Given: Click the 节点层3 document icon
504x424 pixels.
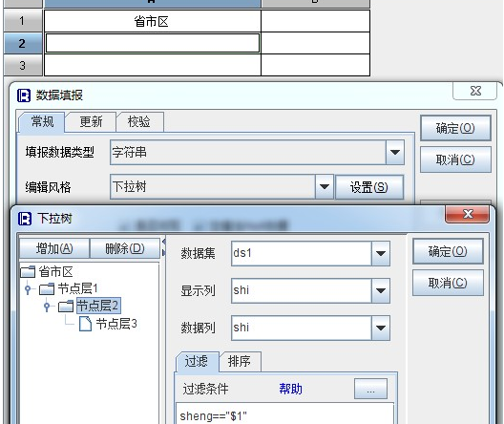Looking at the screenshot, I should pyautogui.click(x=86, y=324).
